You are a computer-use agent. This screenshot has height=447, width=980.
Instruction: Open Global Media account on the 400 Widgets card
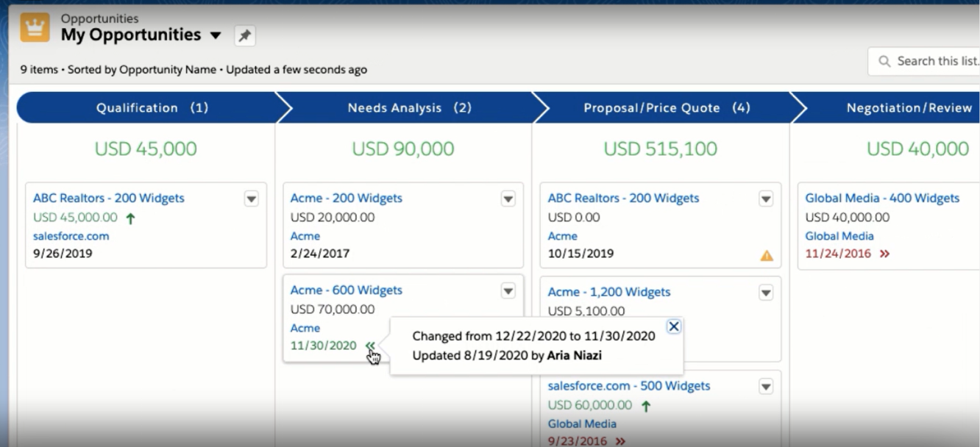(x=839, y=236)
